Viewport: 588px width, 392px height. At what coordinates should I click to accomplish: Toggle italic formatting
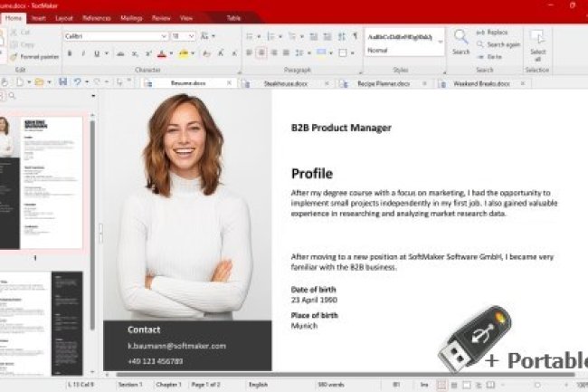point(83,53)
